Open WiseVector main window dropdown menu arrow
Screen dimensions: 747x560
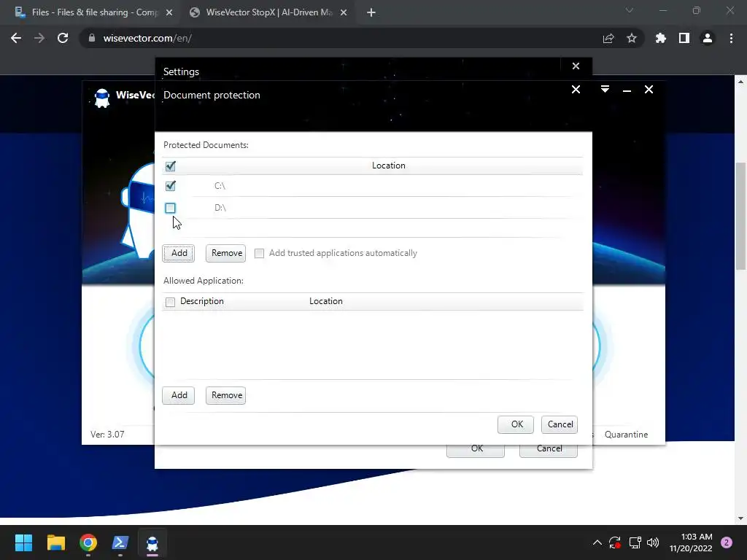coord(605,90)
